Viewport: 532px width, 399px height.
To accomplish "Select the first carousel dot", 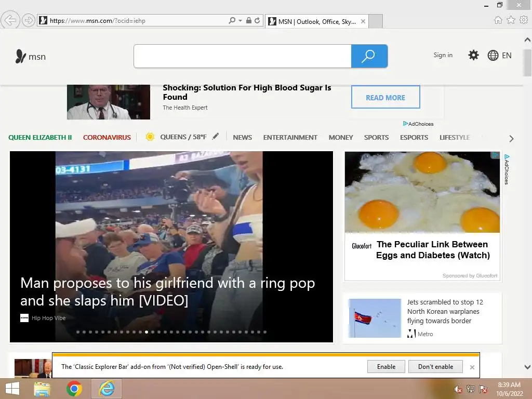I will (78, 332).
